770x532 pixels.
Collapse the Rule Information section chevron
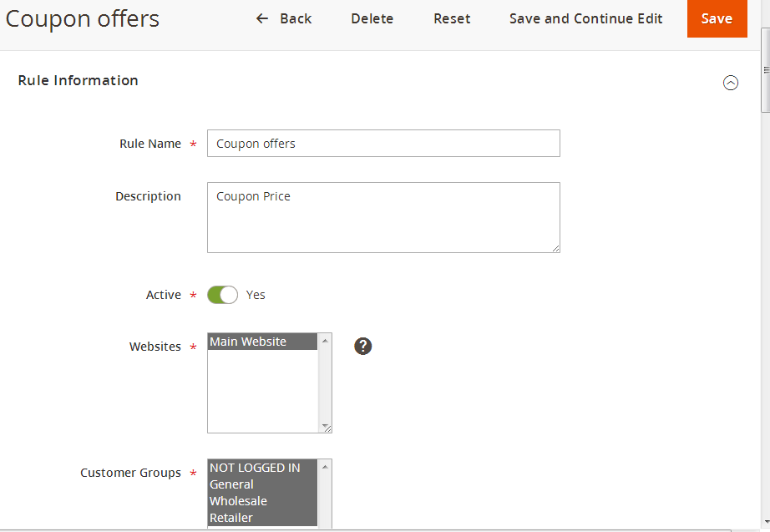(x=731, y=83)
